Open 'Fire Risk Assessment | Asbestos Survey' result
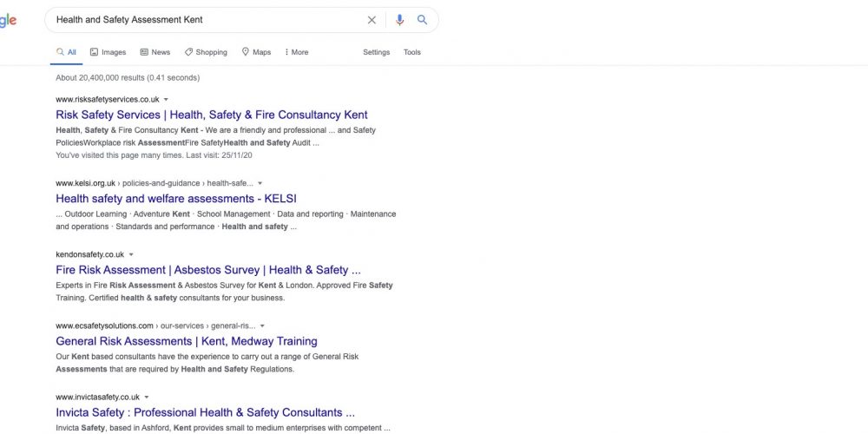Screen dimensions: 868x434 208,270
